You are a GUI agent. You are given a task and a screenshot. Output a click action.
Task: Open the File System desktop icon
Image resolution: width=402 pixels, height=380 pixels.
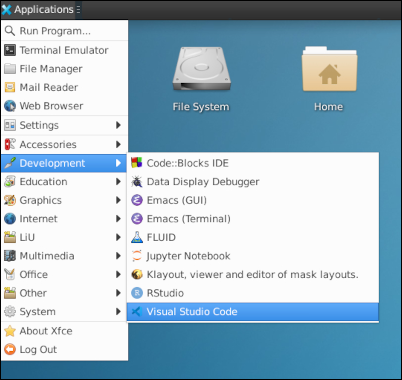point(201,70)
